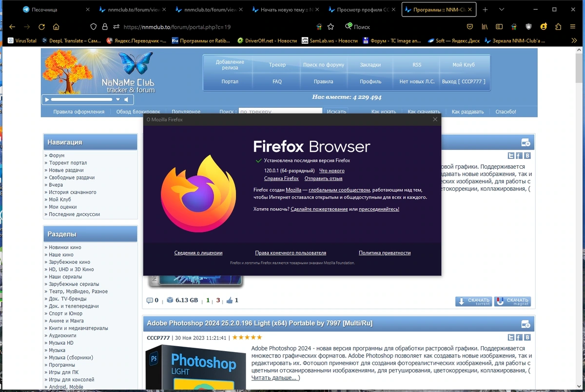Open Мой Клуб in the top menu
The image size is (585, 392).
click(x=463, y=64)
